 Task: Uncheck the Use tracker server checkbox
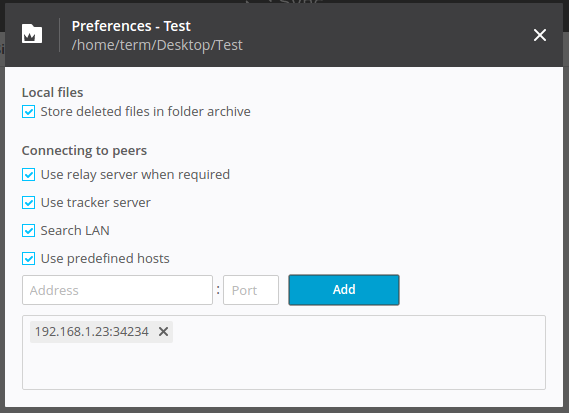28,203
